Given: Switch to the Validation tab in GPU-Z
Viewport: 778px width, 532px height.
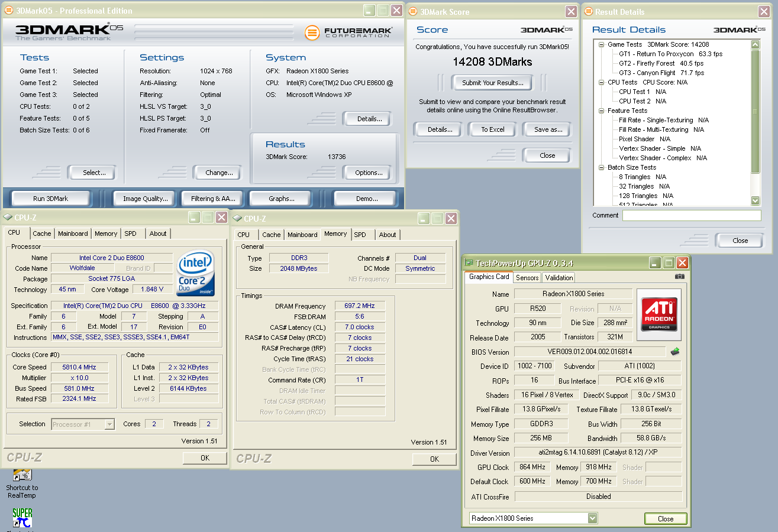Looking at the screenshot, I should coord(559,277).
